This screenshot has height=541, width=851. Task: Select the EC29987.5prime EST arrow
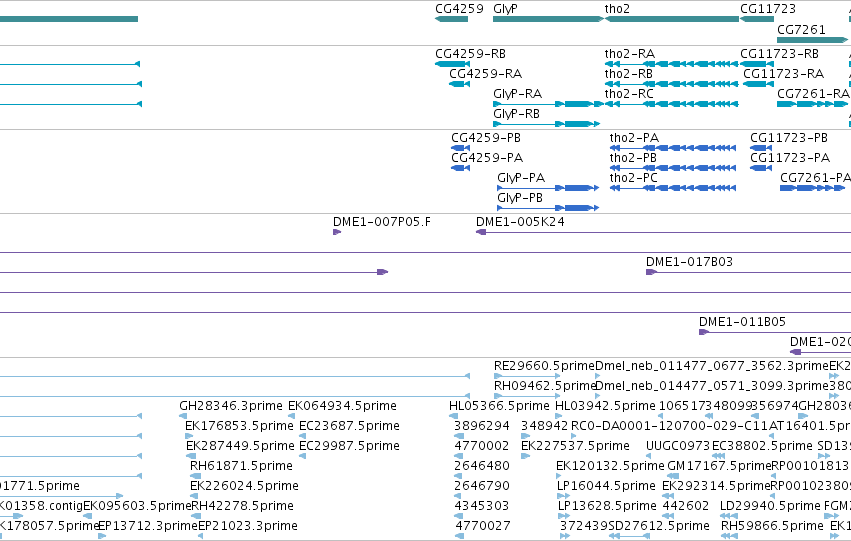click(303, 456)
